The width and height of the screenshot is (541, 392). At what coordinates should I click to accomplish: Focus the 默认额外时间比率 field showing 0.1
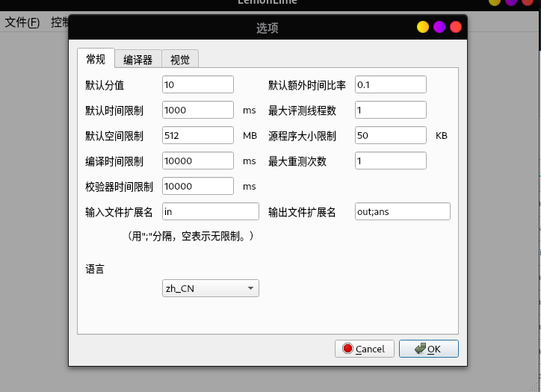pos(391,84)
